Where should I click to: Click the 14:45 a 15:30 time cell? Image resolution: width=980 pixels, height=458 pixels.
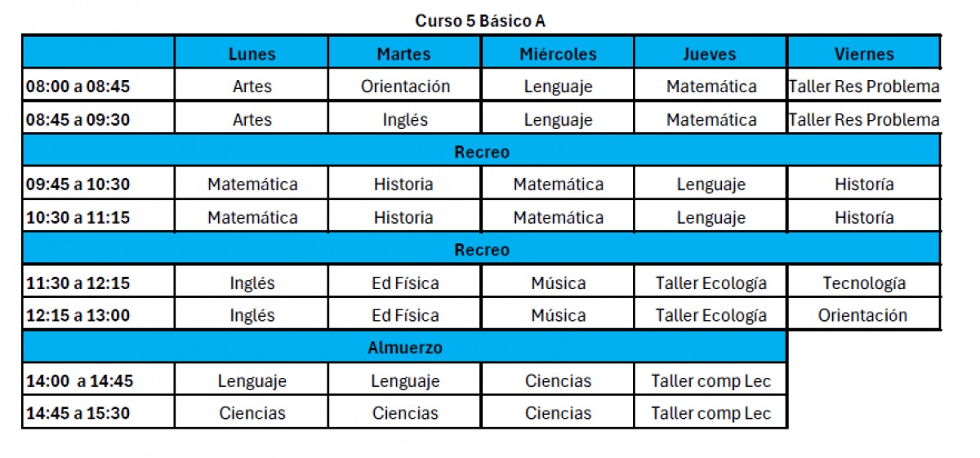click(x=98, y=413)
